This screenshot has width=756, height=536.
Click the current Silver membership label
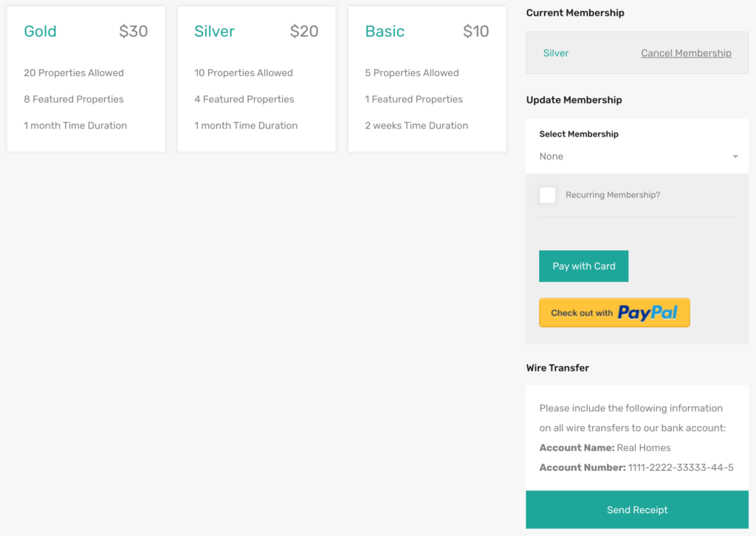[x=555, y=53]
